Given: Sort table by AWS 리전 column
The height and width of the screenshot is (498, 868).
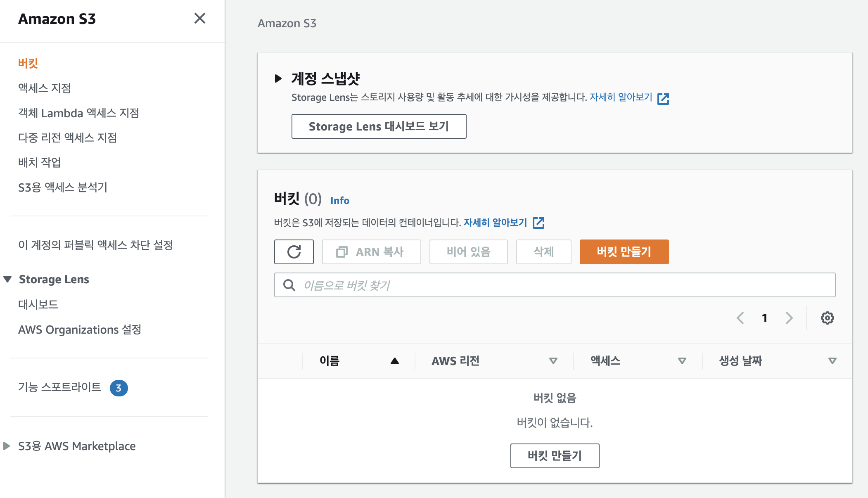Looking at the screenshot, I should (x=553, y=361).
